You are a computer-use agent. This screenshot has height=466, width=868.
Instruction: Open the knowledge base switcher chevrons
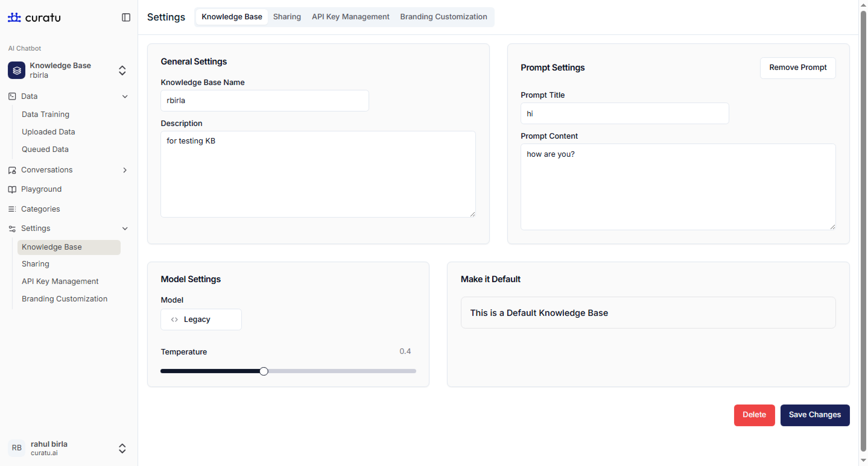pyautogui.click(x=122, y=70)
